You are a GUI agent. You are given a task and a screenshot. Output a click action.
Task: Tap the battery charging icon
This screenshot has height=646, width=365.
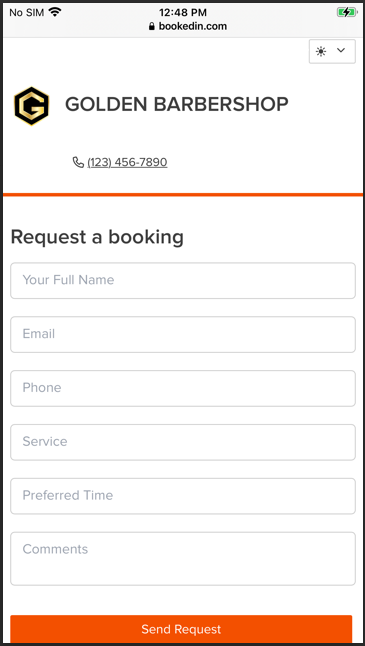coord(346,12)
